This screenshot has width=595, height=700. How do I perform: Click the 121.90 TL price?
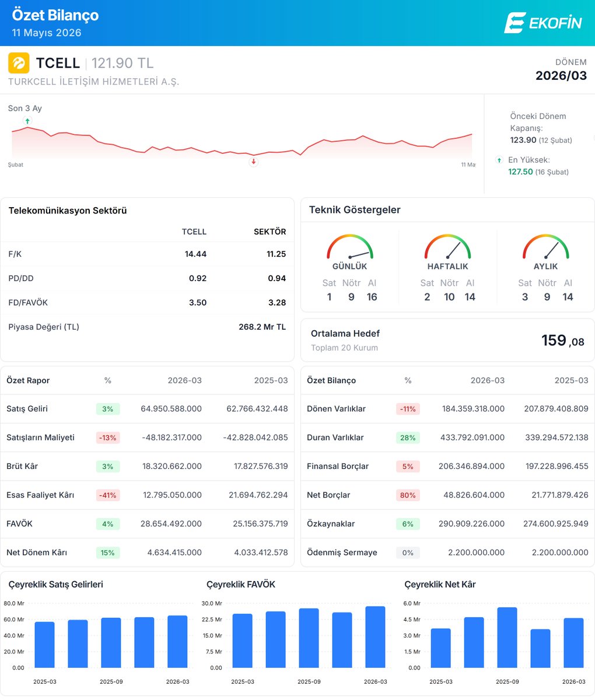[x=123, y=63]
